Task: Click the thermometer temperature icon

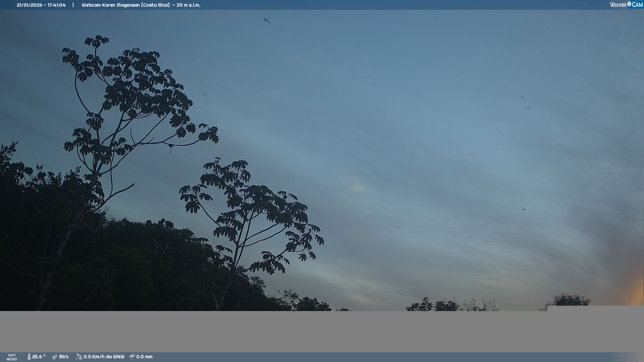Action: pos(29,357)
